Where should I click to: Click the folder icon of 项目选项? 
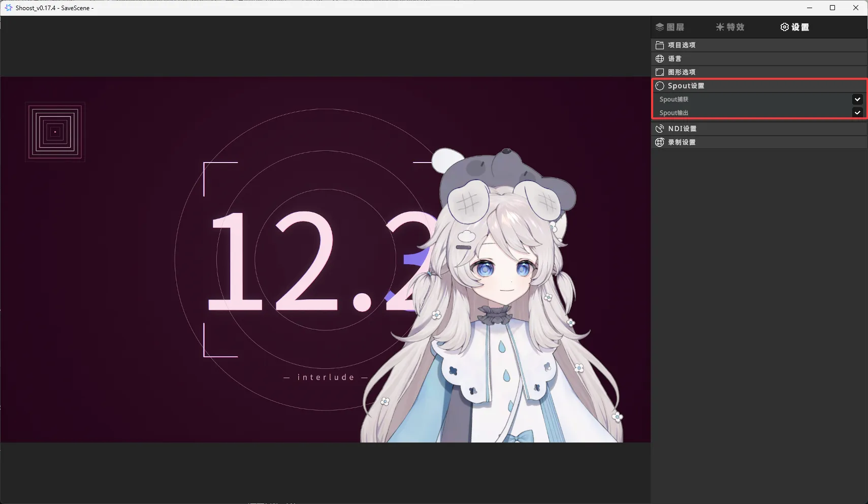coord(660,45)
